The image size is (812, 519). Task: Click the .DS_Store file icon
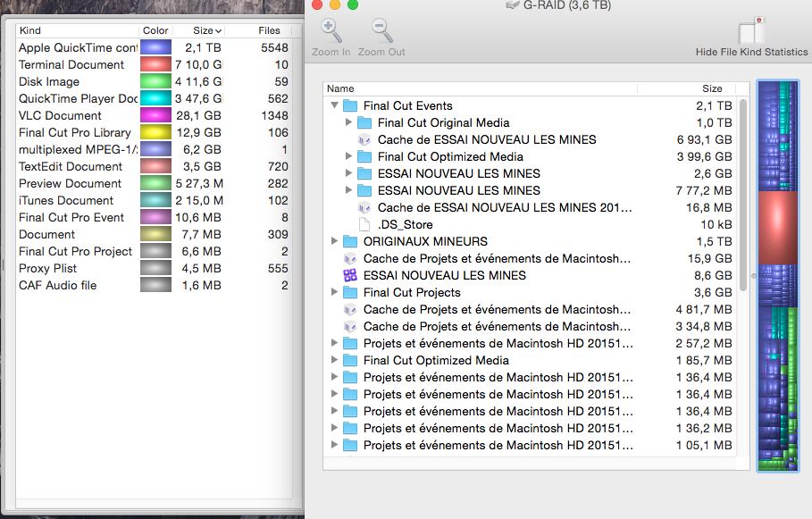(x=364, y=225)
